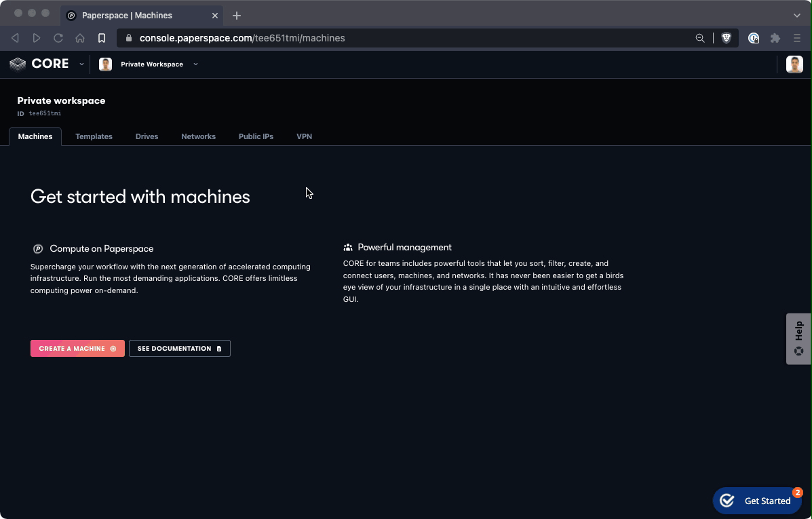812x519 pixels.
Task: Open the Drives tab
Action: coord(147,137)
